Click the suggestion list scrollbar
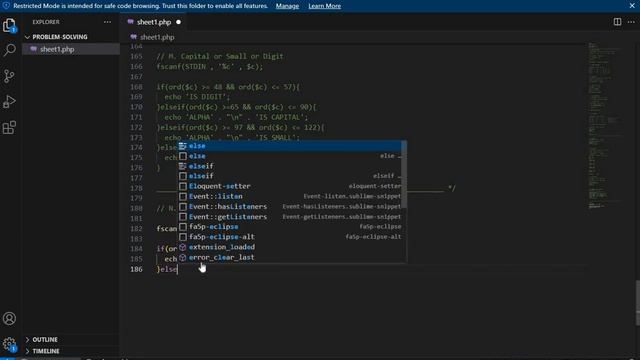The image size is (640, 360). tap(404, 174)
